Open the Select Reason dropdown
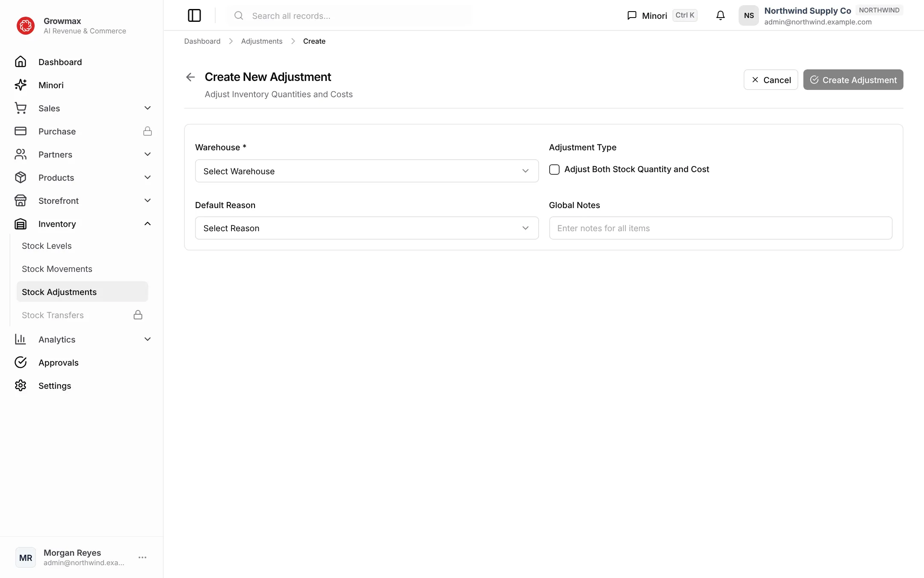The width and height of the screenshot is (924, 578). (367, 228)
